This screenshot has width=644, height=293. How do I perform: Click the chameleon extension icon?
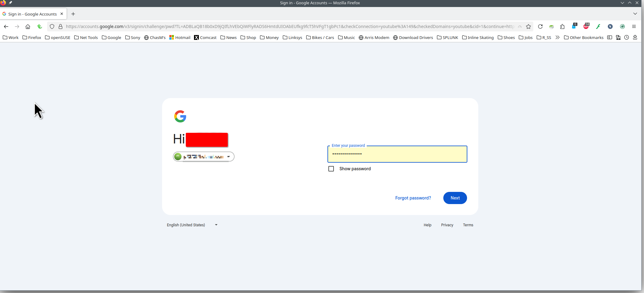point(551,26)
